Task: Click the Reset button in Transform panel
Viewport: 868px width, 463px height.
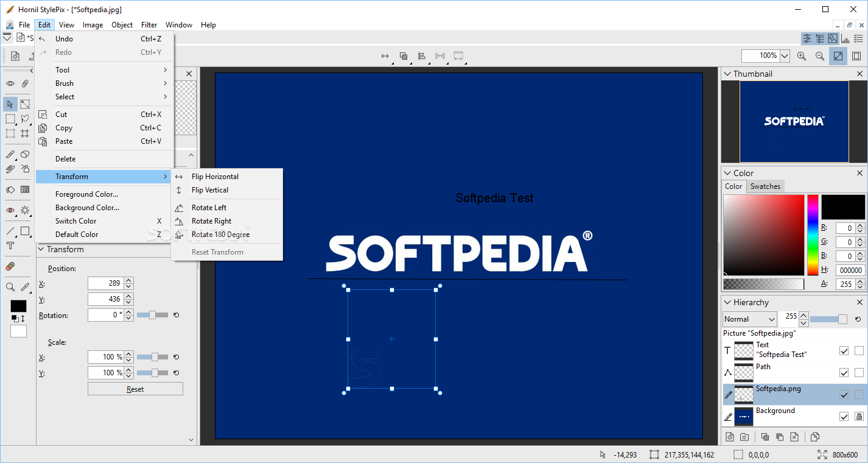Action: pyautogui.click(x=135, y=389)
